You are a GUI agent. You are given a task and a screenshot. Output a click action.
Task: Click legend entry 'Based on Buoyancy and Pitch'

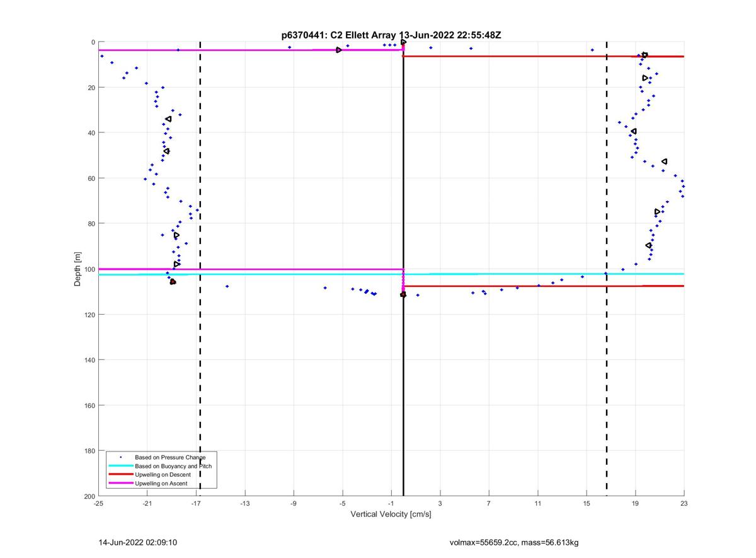tap(173, 466)
